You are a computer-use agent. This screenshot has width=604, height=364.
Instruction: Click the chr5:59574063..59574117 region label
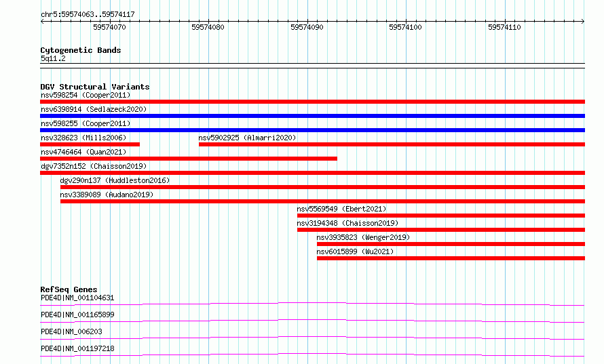tap(88, 15)
